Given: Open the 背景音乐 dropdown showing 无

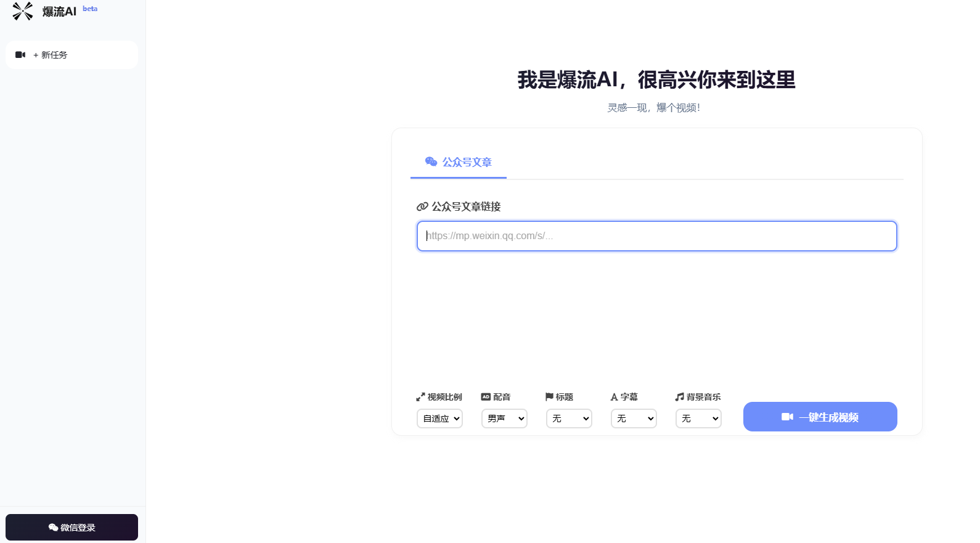Looking at the screenshot, I should [698, 418].
